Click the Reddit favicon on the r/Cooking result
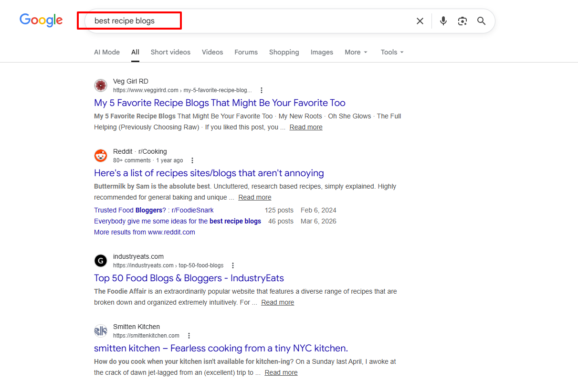Viewport: 578px width, 392px height. 101,155
